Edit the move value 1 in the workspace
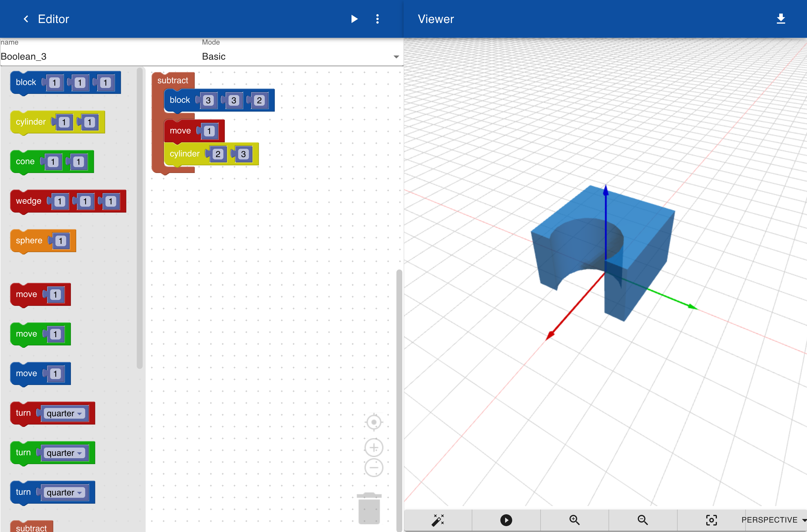 click(x=209, y=131)
